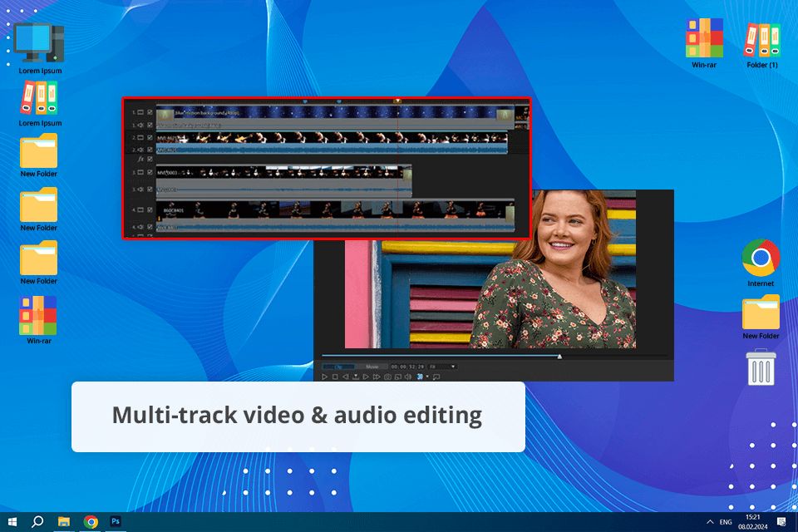Step to the previous frame in player

[346, 377]
